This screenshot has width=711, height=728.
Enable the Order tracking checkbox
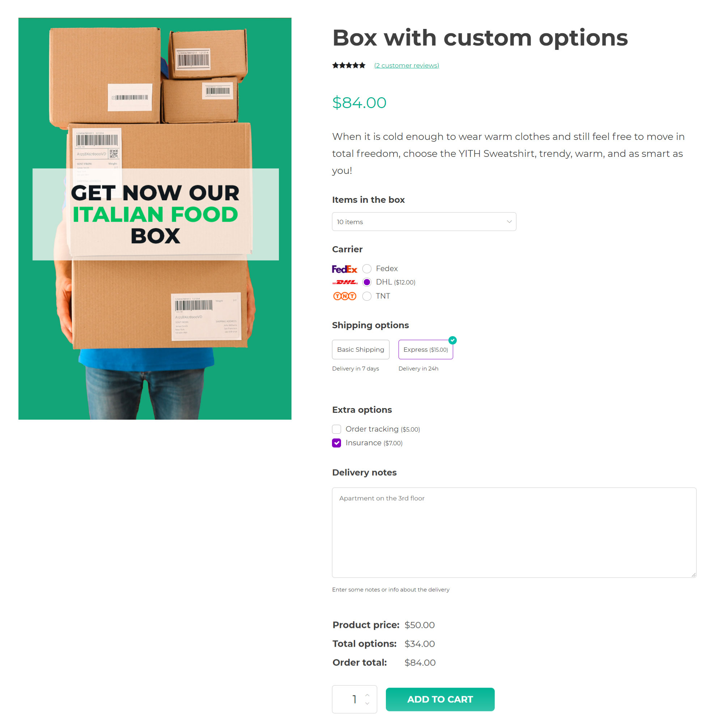tap(336, 429)
